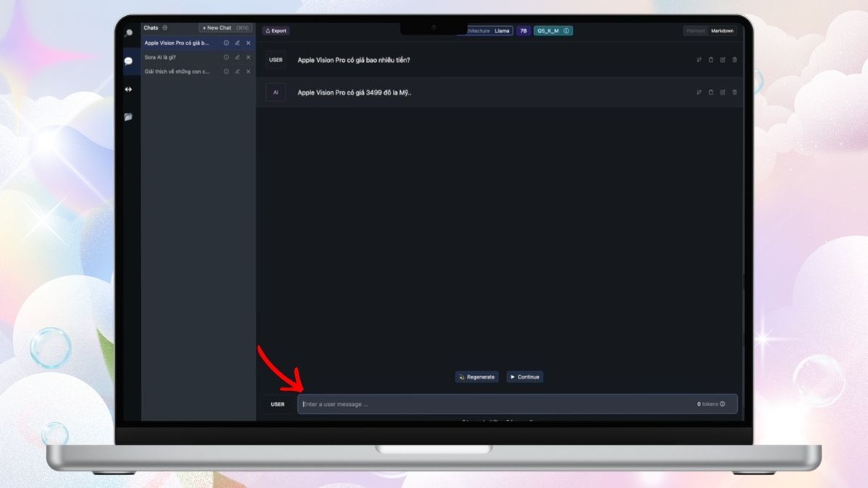Branch the conversation from the USER message
This screenshot has height=488, width=868.
coord(699,60)
